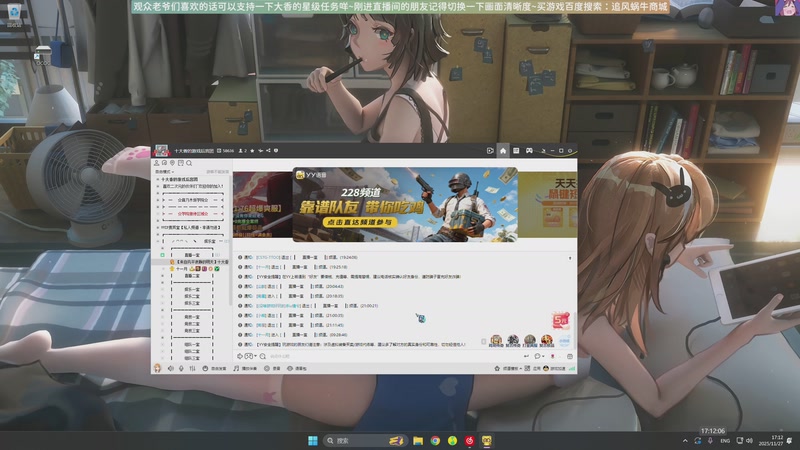The height and width of the screenshot is (450, 800).
Task: Open the news list tab icon in YY
Action: (x=516, y=151)
